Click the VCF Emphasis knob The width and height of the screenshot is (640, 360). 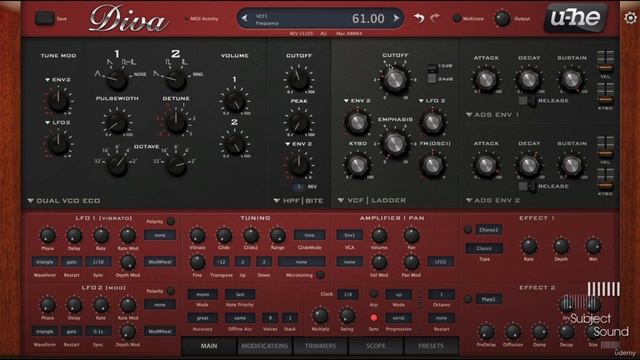395,144
